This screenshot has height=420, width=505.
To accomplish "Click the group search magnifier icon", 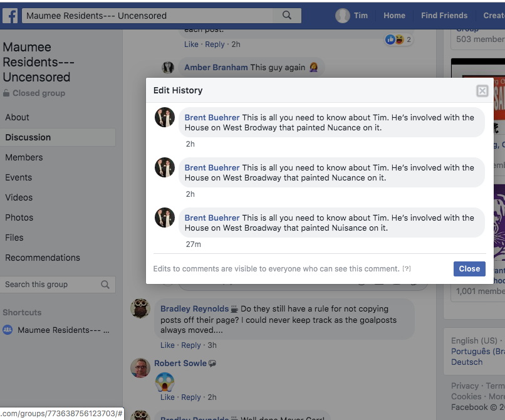I will (105, 285).
